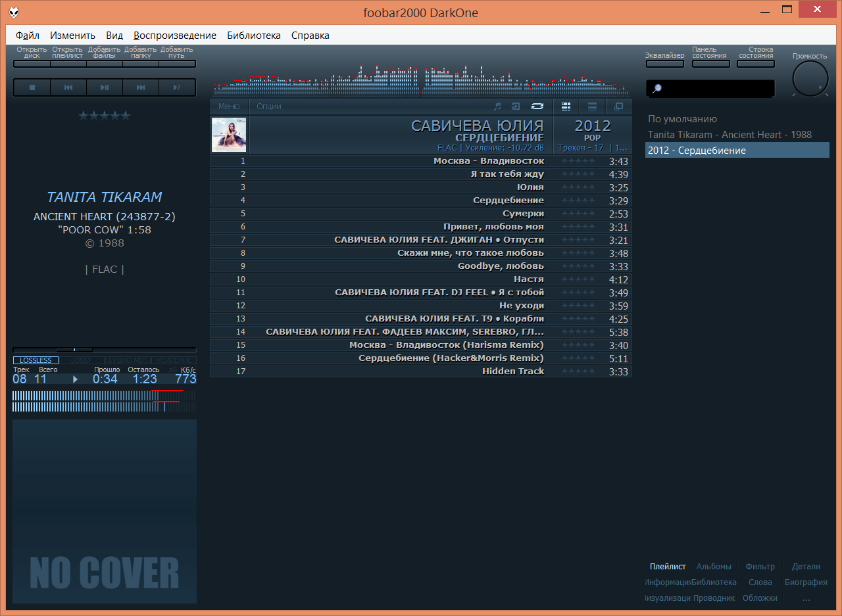This screenshot has width=842, height=616.
Task: Skip to the previous track
Action: 68,87
